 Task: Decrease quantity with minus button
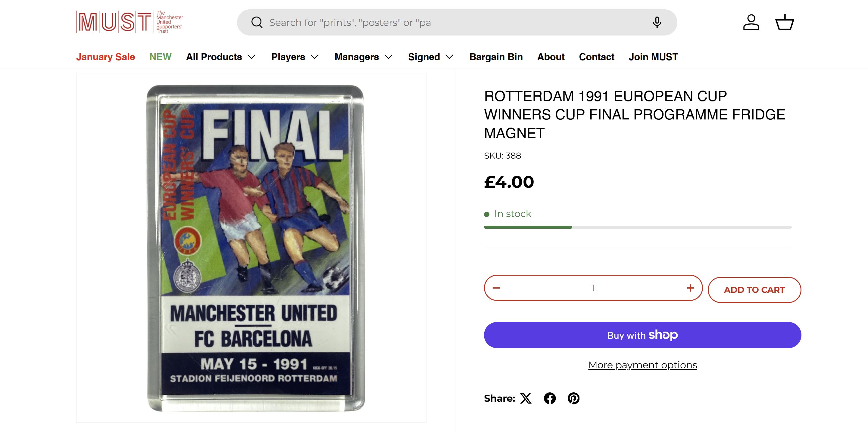coord(496,288)
